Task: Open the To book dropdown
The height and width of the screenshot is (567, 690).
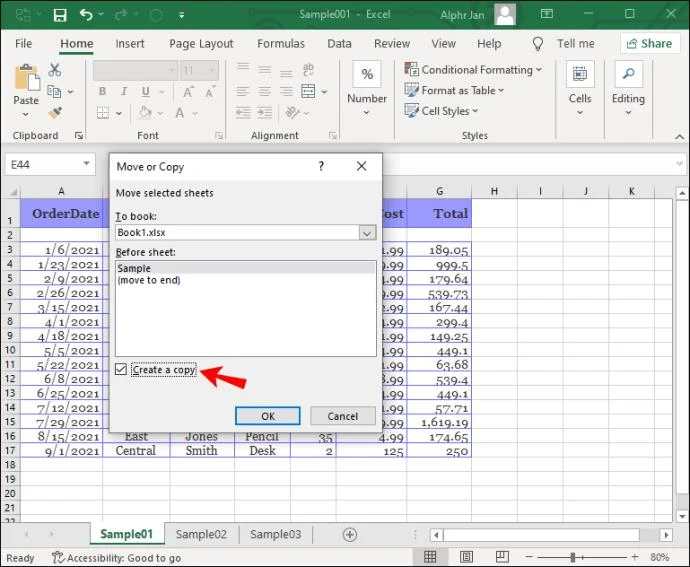Action: (x=367, y=232)
